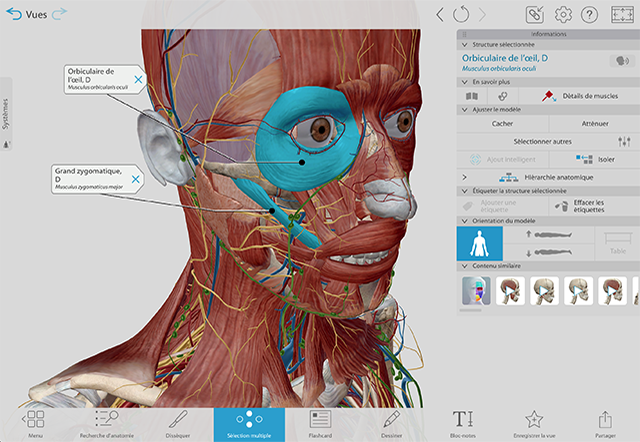This screenshot has width=640, height=442.
Task: Go to next view with right chevron
Action: point(482,15)
